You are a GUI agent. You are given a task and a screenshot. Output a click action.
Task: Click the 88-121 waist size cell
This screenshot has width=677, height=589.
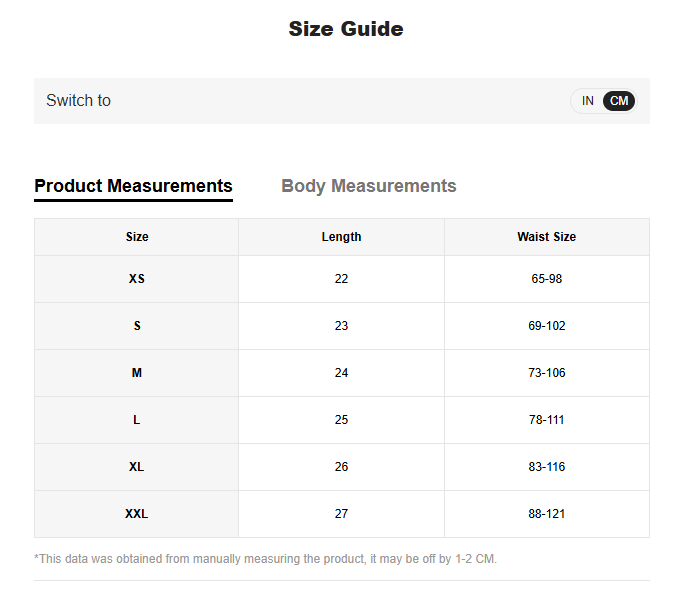pyautogui.click(x=546, y=514)
